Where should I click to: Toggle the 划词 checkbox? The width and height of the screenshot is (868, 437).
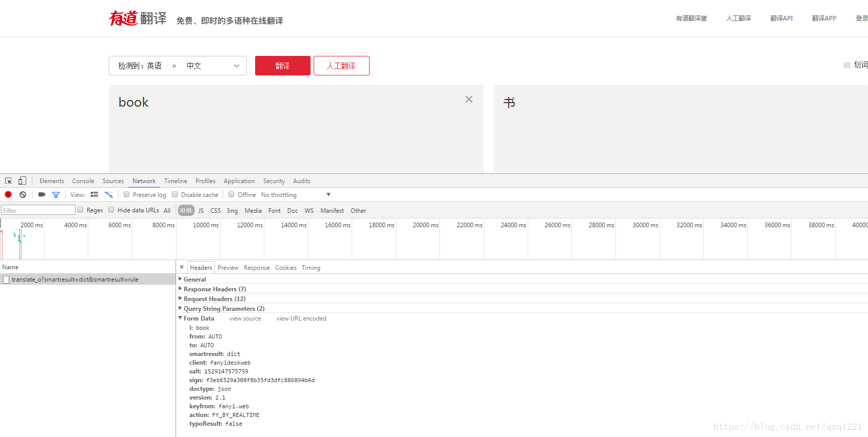pos(847,65)
